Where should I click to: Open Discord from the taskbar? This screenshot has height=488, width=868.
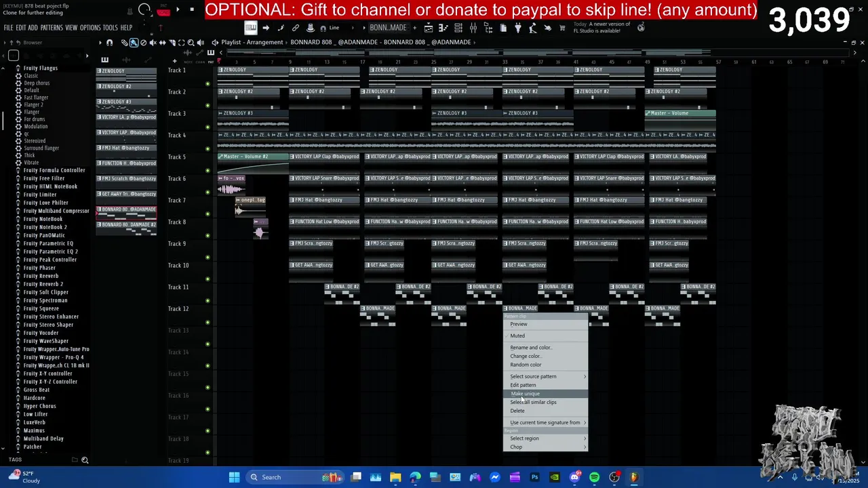pyautogui.click(x=575, y=477)
